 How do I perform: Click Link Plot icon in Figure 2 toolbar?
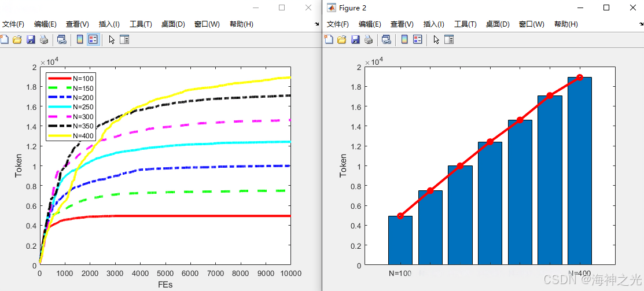[x=387, y=39]
